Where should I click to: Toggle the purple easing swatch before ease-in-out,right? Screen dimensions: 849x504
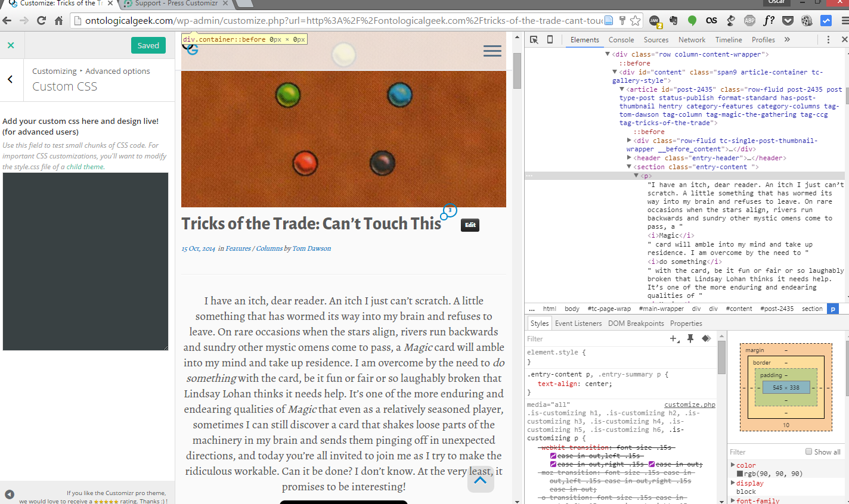click(553, 464)
